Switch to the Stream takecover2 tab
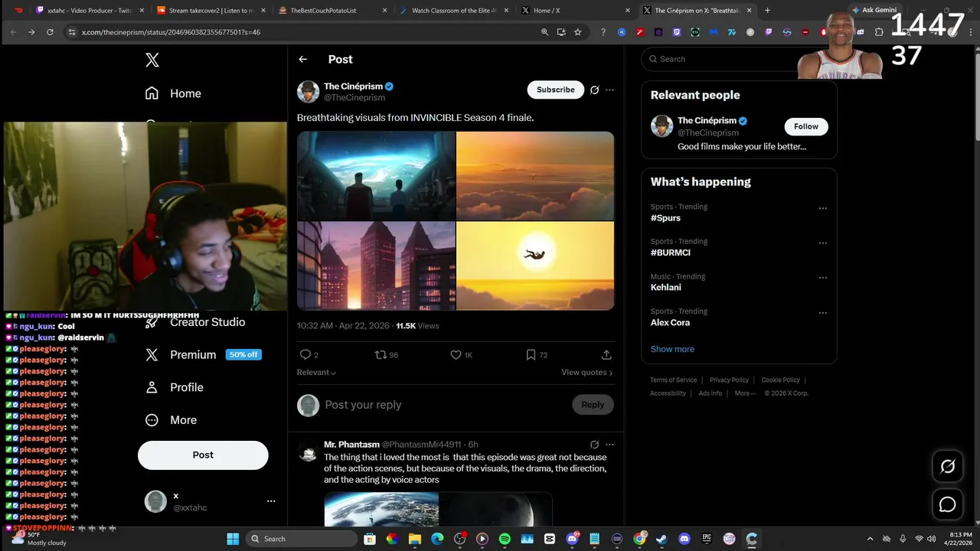The image size is (980, 551). (x=211, y=11)
